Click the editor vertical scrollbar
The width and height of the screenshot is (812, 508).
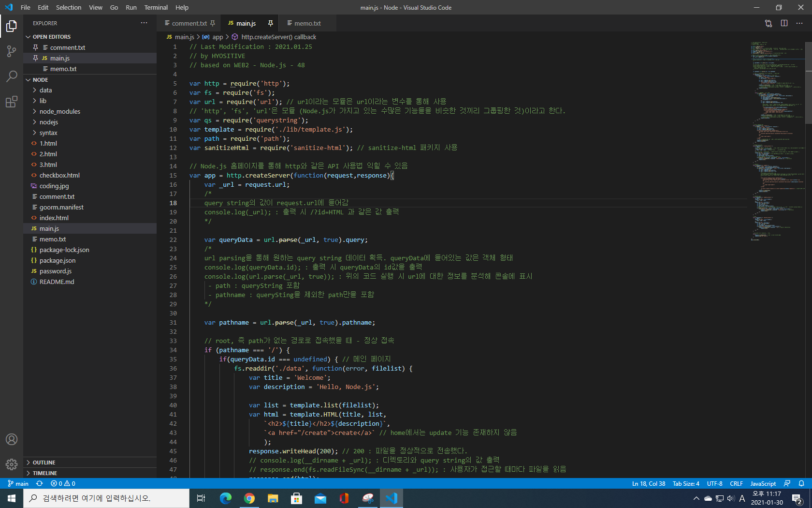coord(809,83)
